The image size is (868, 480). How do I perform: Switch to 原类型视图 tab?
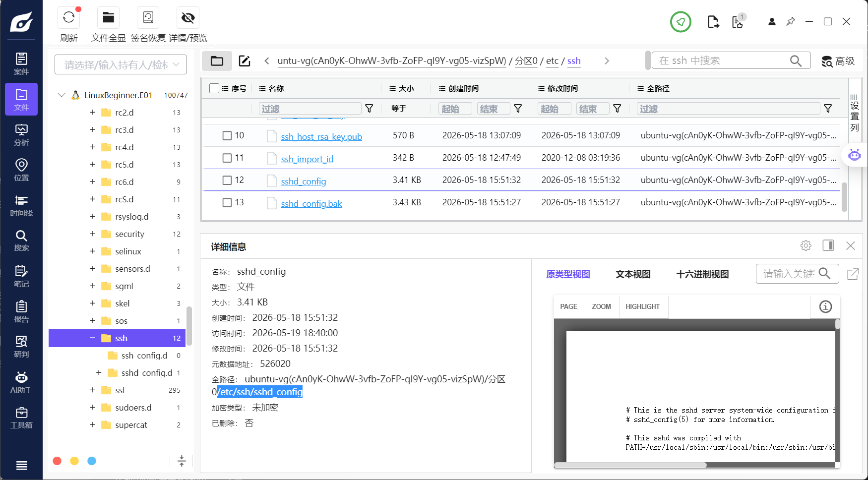tap(568, 274)
